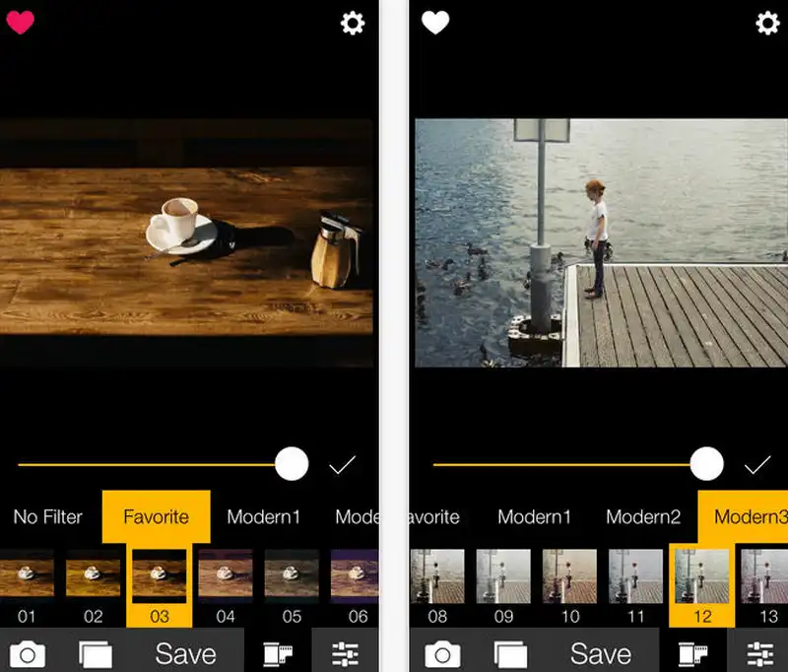Image resolution: width=788 pixels, height=672 pixels.
Task: Confirm filter with left checkmark
Action: pos(342,465)
